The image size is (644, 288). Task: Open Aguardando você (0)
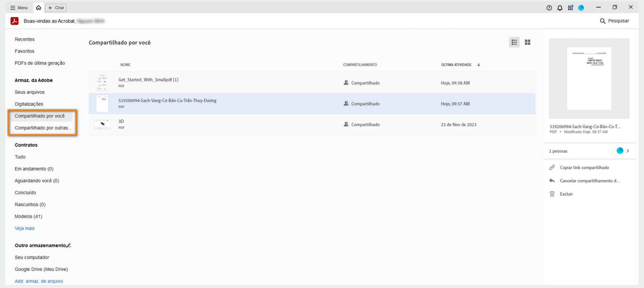point(37,181)
